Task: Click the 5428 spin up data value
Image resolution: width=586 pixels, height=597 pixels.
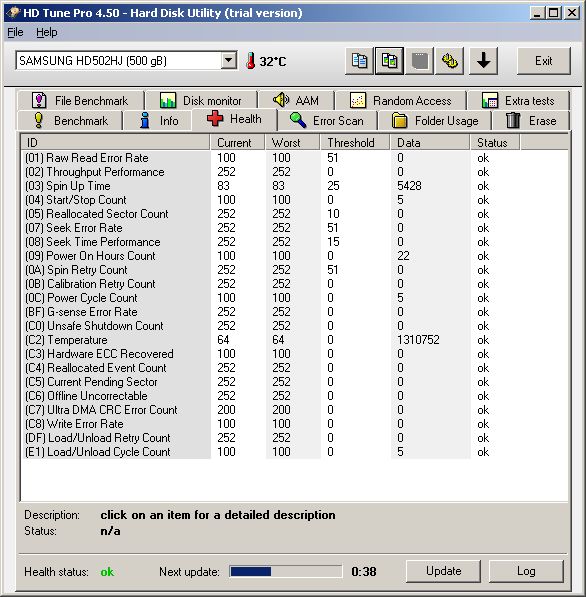Action: 409,186
